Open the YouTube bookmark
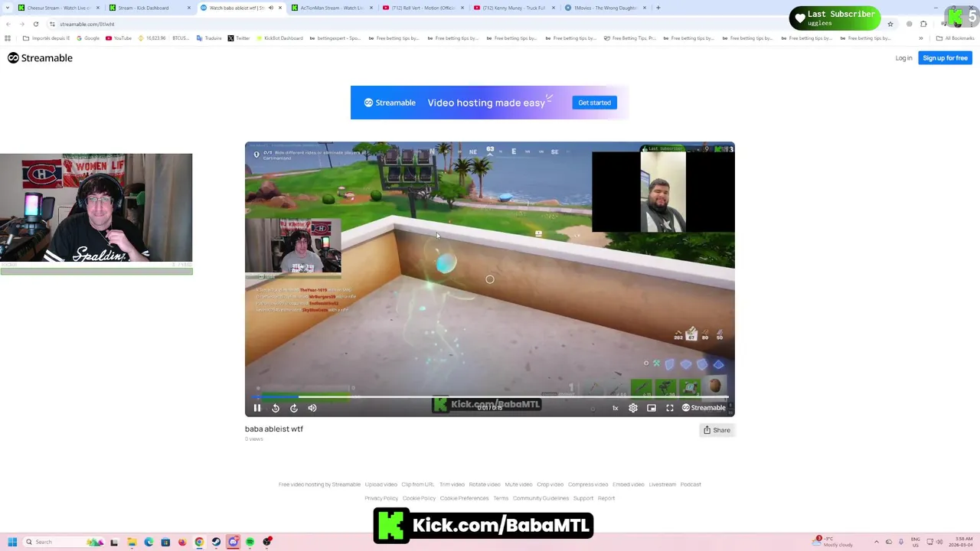Image resolution: width=980 pixels, height=551 pixels. pos(119,38)
